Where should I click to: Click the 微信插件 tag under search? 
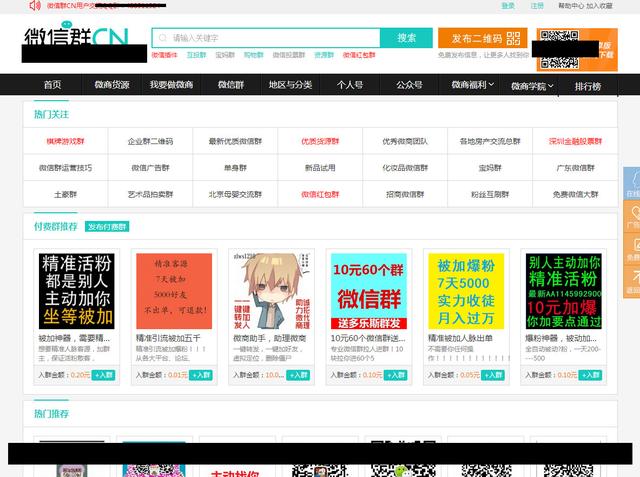(x=164, y=55)
